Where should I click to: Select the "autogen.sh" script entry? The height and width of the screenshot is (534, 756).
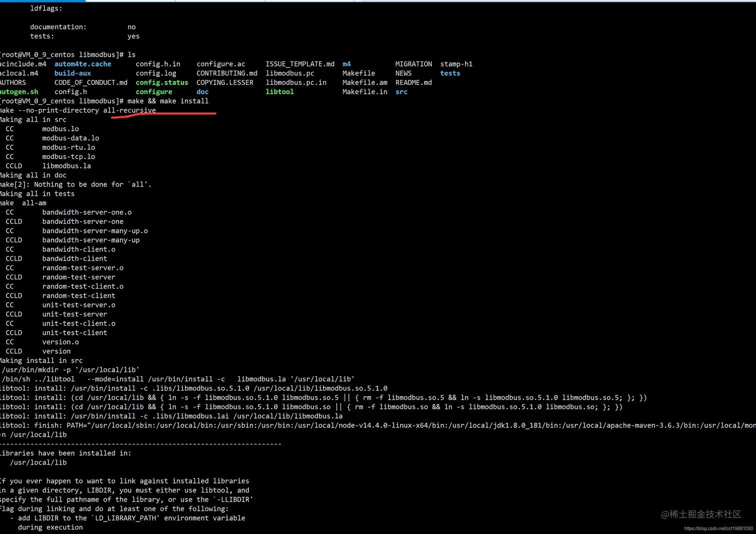coord(19,91)
